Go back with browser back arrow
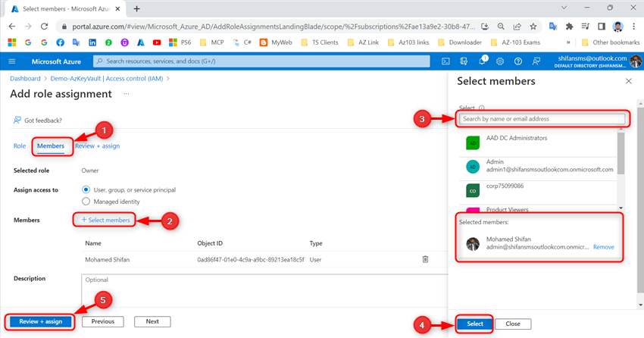The height and width of the screenshot is (338, 644). [x=12, y=27]
